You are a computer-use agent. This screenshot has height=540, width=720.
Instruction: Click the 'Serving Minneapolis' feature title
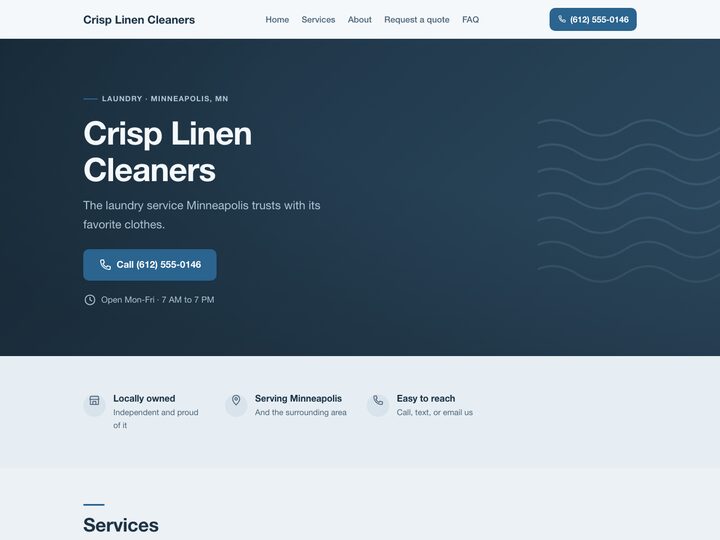coord(298,399)
